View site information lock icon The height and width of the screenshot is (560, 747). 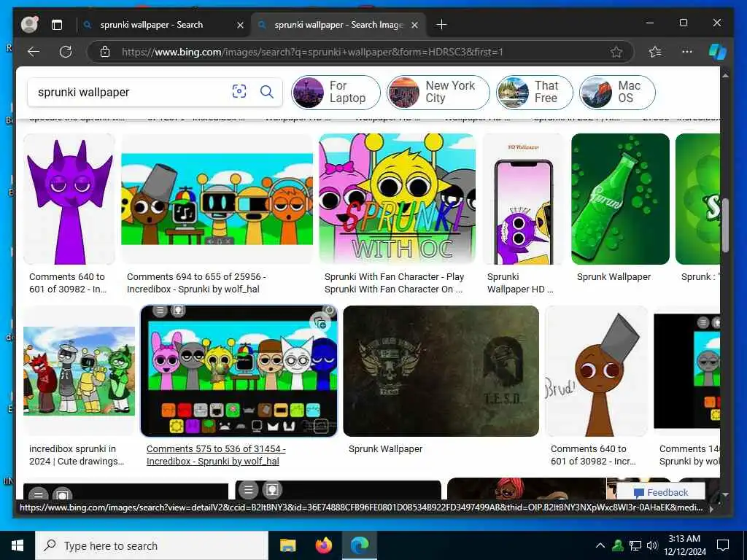105,52
